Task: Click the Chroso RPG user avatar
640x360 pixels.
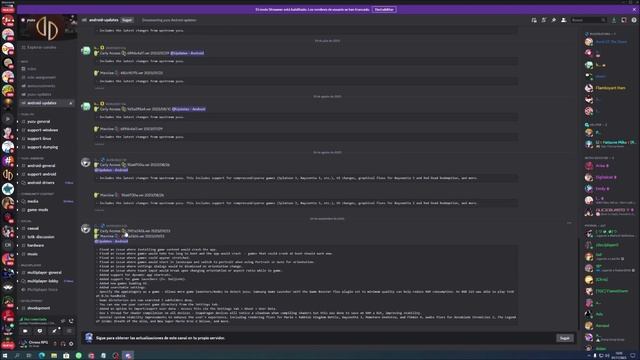Action: click(x=23, y=344)
